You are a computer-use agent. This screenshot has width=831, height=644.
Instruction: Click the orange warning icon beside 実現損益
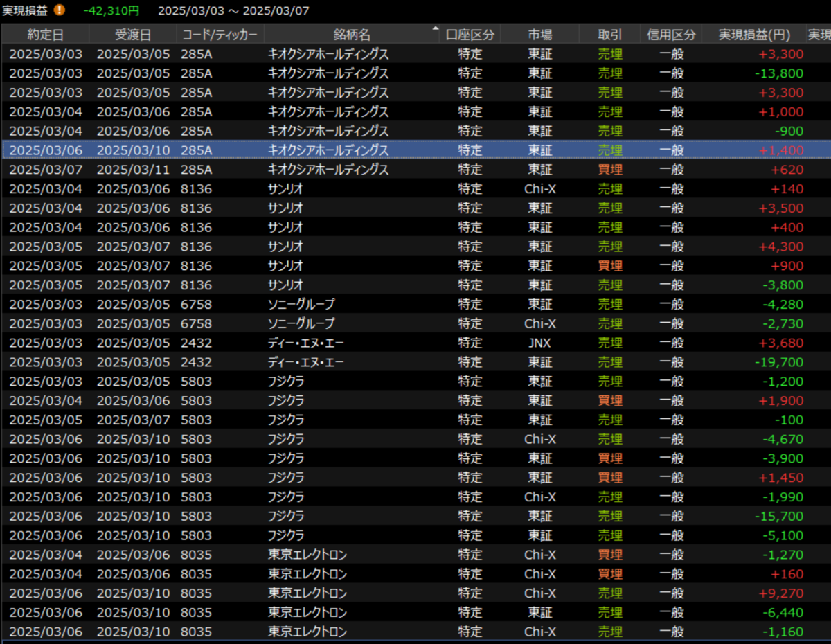(60, 10)
